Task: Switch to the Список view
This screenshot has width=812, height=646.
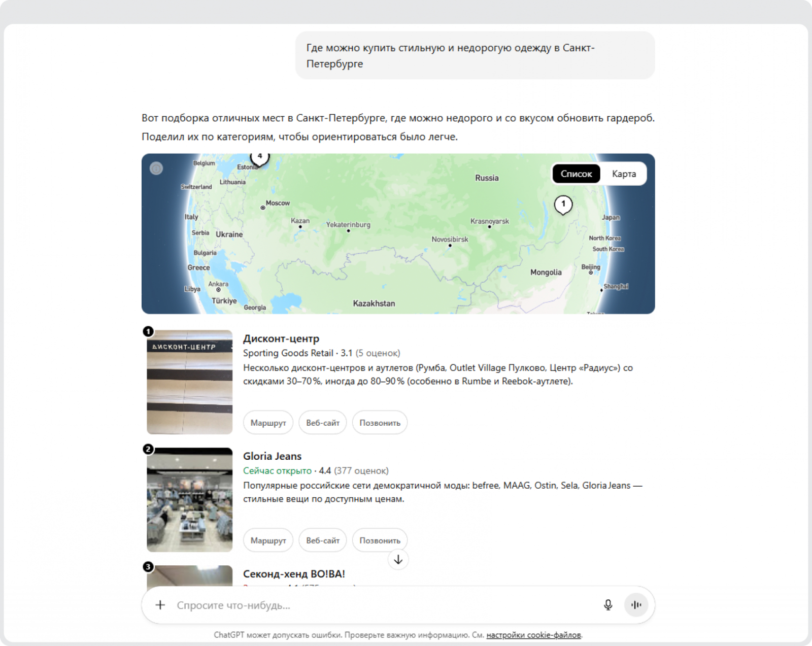Action: coord(576,174)
